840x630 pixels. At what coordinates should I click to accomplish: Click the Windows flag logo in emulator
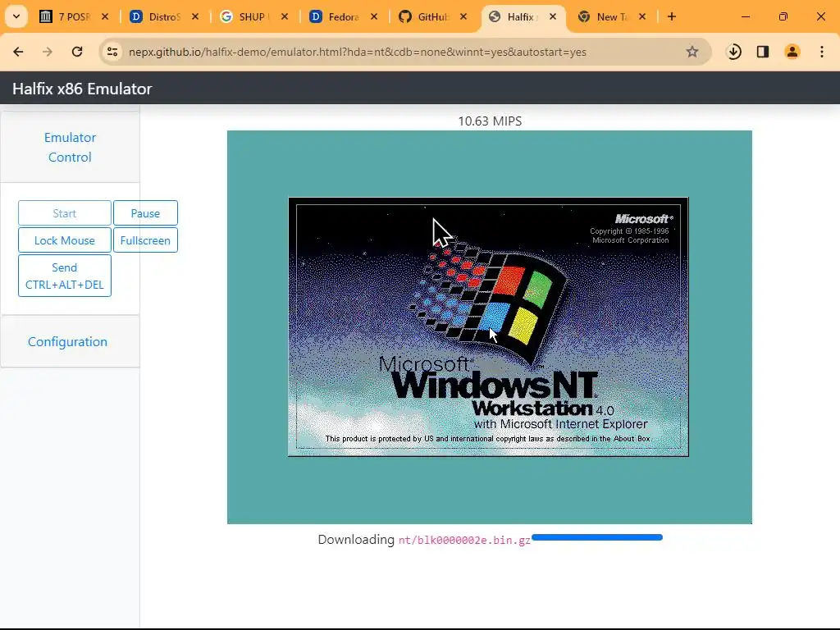487,303
